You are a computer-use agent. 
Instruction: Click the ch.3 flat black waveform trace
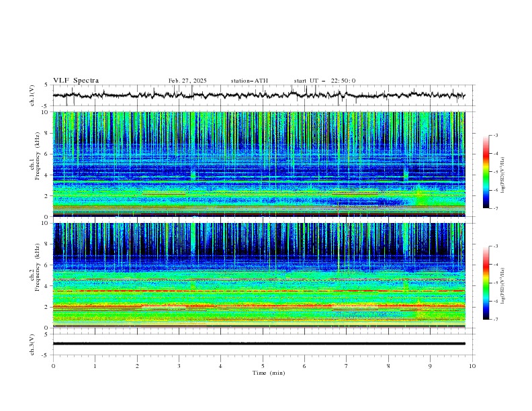point(259,344)
